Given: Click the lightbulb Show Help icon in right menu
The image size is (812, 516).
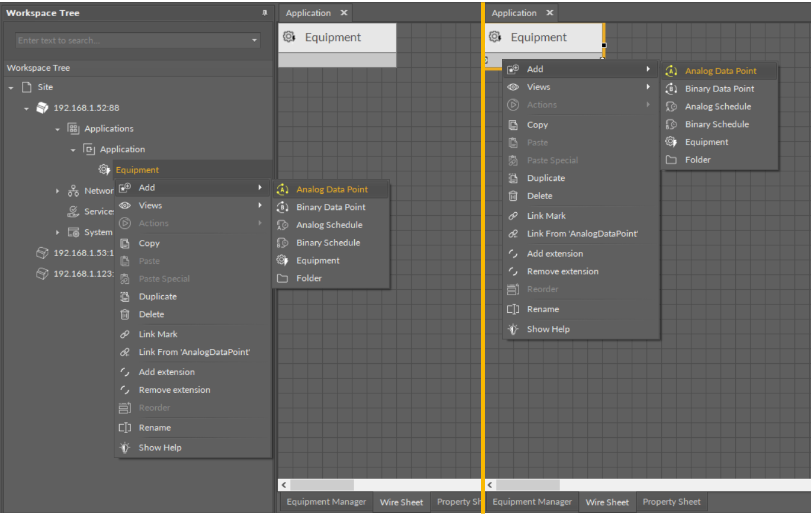Looking at the screenshot, I should [x=513, y=329].
